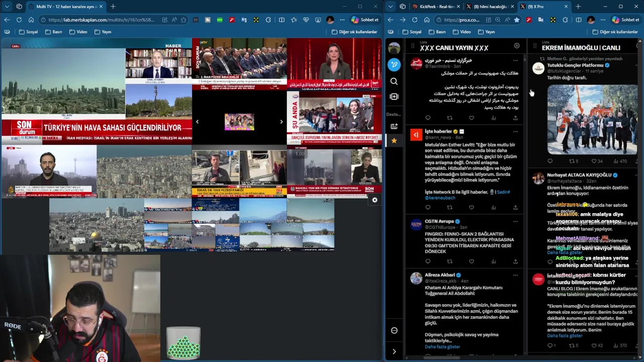Repost the İşte haberler post

pyautogui.click(x=449, y=207)
